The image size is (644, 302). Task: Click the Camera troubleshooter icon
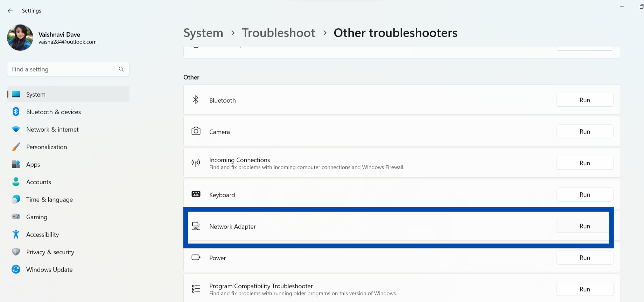click(x=196, y=131)
